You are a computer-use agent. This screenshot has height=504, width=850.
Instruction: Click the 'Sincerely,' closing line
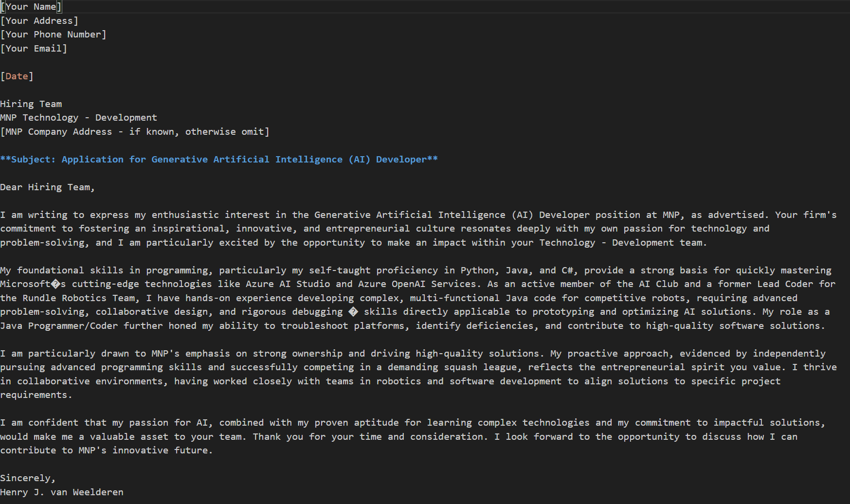point(28,478)
